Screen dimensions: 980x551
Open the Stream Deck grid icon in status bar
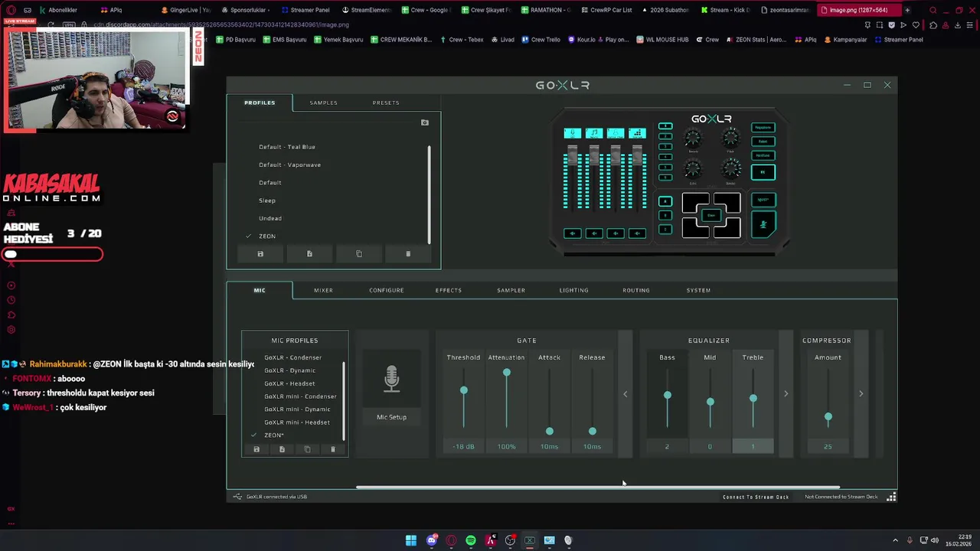(891, 497)
